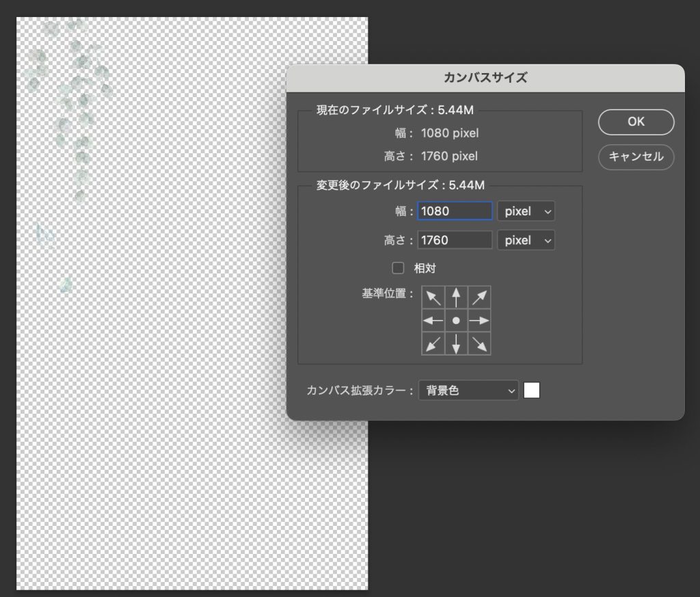Select the top-center anchor arrow

(x=456, y=297)
